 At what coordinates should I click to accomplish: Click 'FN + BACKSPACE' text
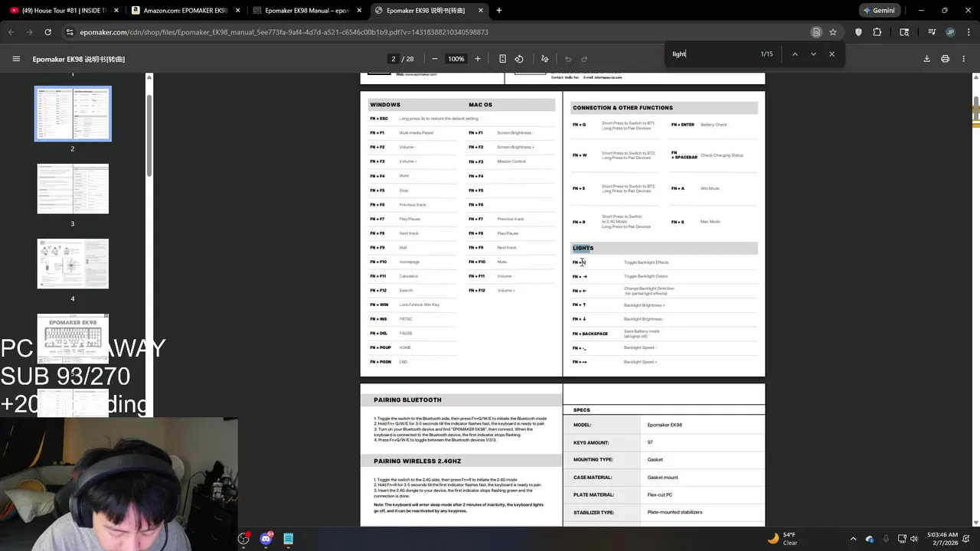coord(590,334)
